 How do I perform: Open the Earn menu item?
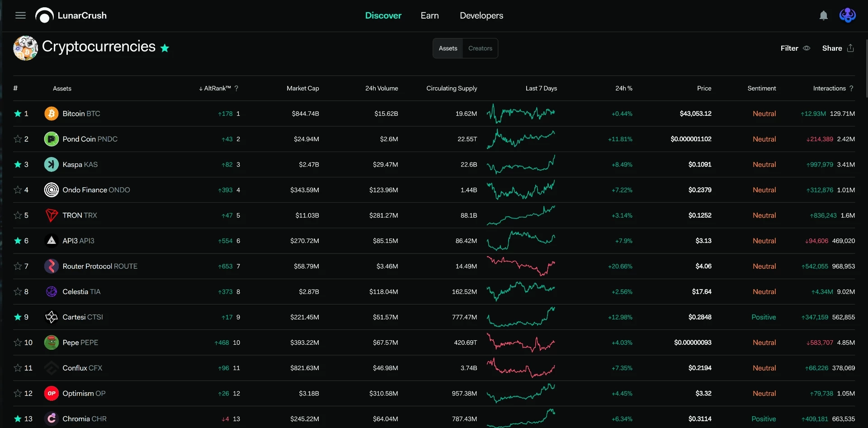click(429, 15)
